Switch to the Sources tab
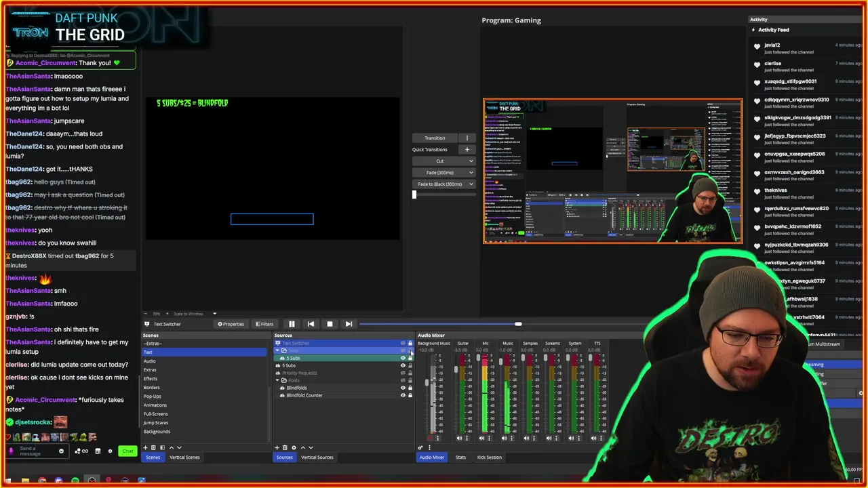This screenshot has height=488, width=868. click(284, 457)
